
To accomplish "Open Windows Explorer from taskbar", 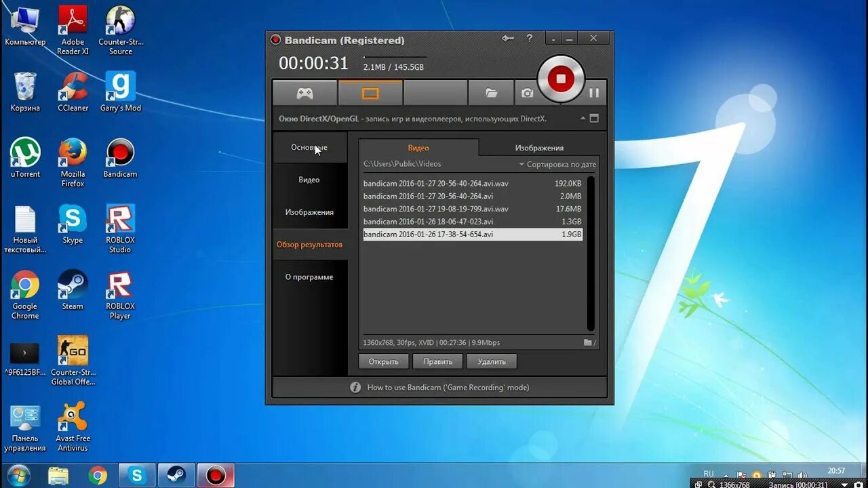I will click(58, 476).
